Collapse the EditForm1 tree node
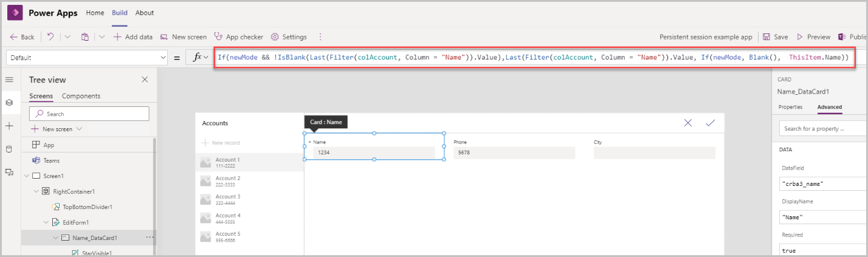Viewport: 868px width, 257px height. coord(46,222)
